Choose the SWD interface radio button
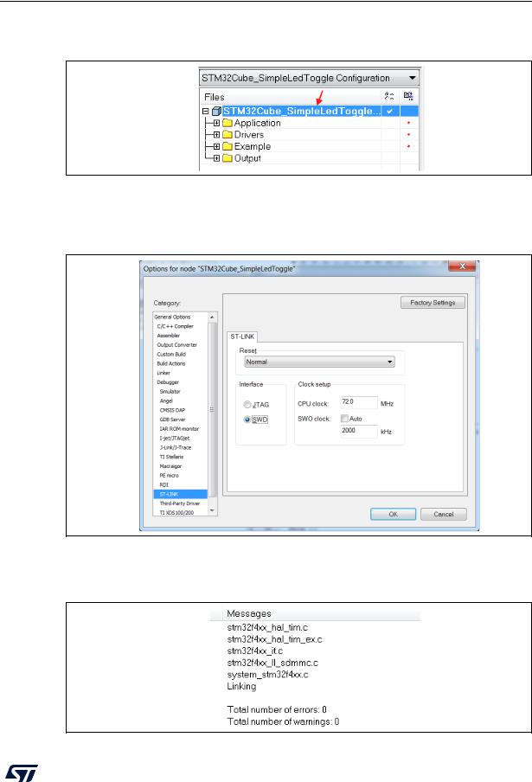This screenshot has width=532, height=782. coord(247,420)
